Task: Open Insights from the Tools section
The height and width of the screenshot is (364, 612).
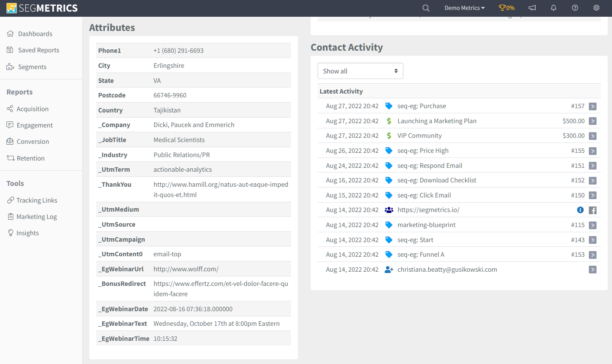Action: click(23, 233)
